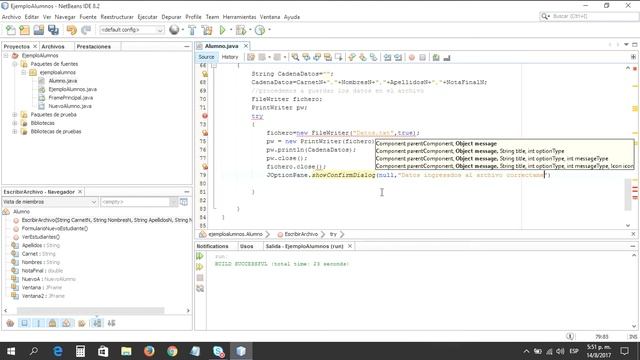Click the New Project toolbar icon
Image resolution: width=640 pixels, height=360 pixels.
pos(24,30)
